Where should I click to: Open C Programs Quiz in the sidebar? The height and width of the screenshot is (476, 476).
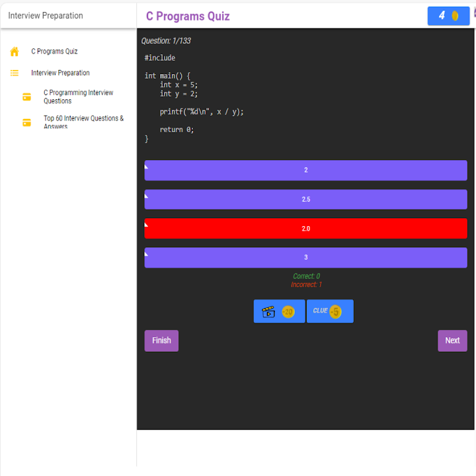pos(54,52)
